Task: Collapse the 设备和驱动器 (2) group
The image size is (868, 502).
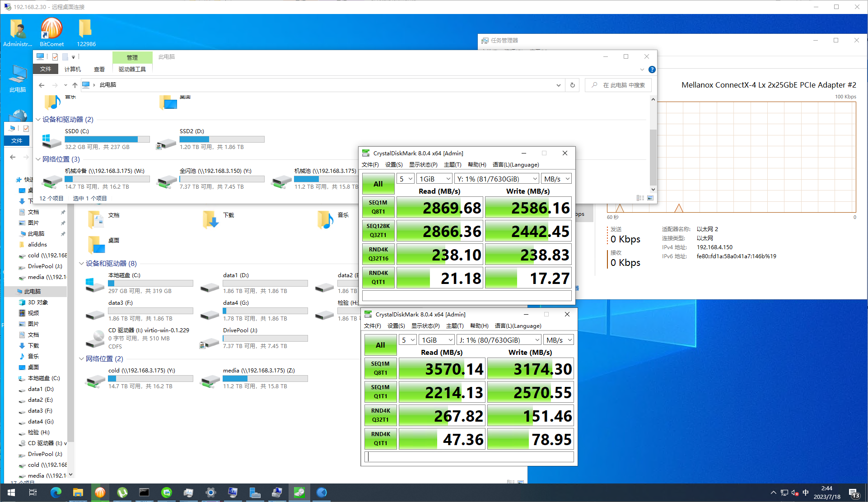Action: [x=38, y=120]
